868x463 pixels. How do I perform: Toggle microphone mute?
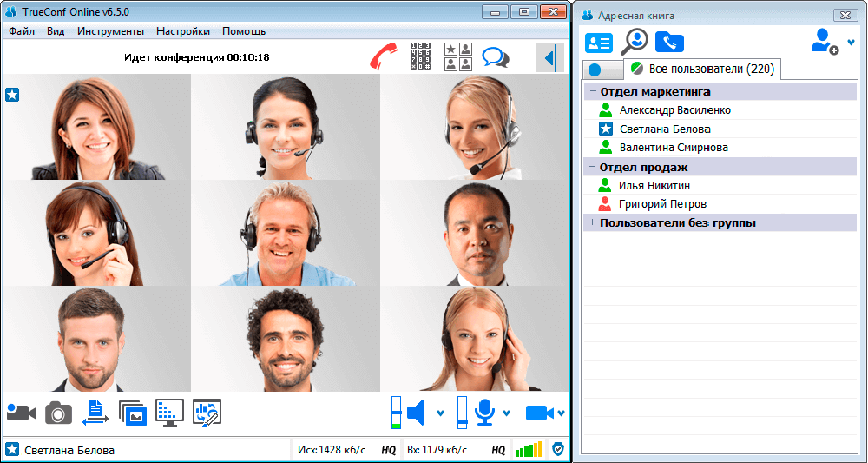[483, 413]
